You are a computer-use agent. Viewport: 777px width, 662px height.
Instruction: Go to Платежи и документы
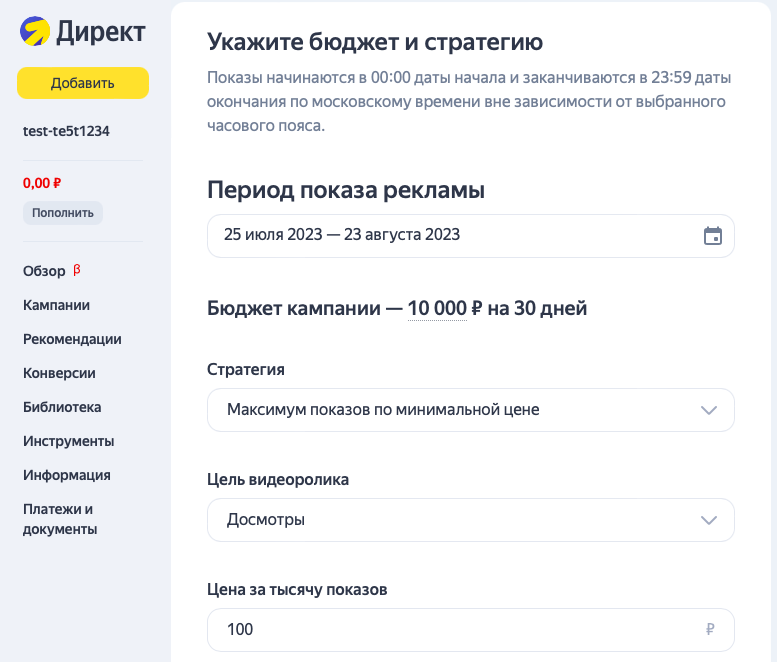coord(60,519)
